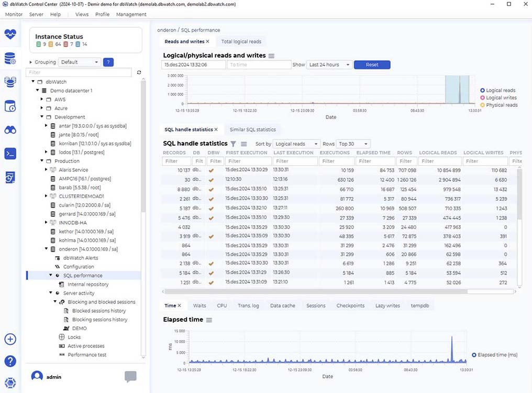
Task: Close the Time tab
Action: [180, 305]
